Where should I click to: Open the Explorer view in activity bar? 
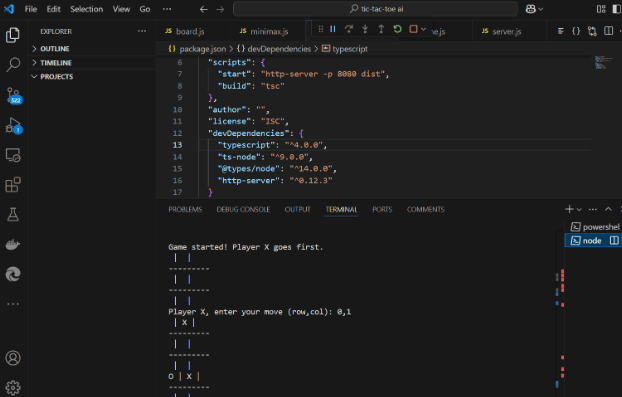[x=13, y=35]
